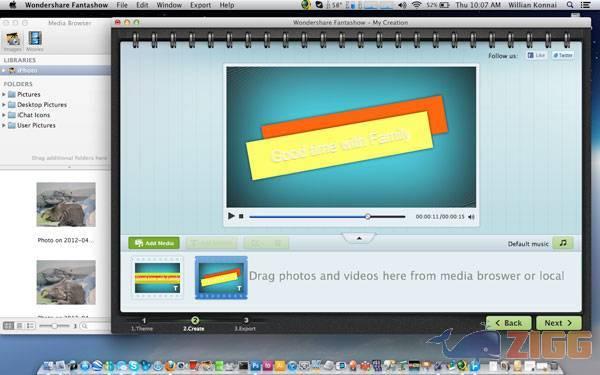Stop the video preview playback
This screenshot has height=375, width=600.
[x=241, y=216]
